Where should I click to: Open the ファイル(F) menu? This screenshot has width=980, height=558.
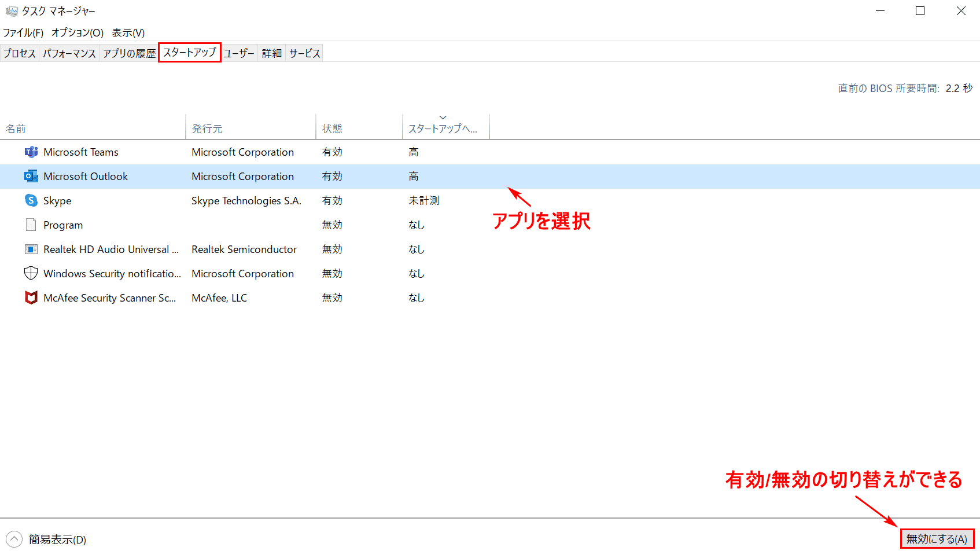coord(23,33)
